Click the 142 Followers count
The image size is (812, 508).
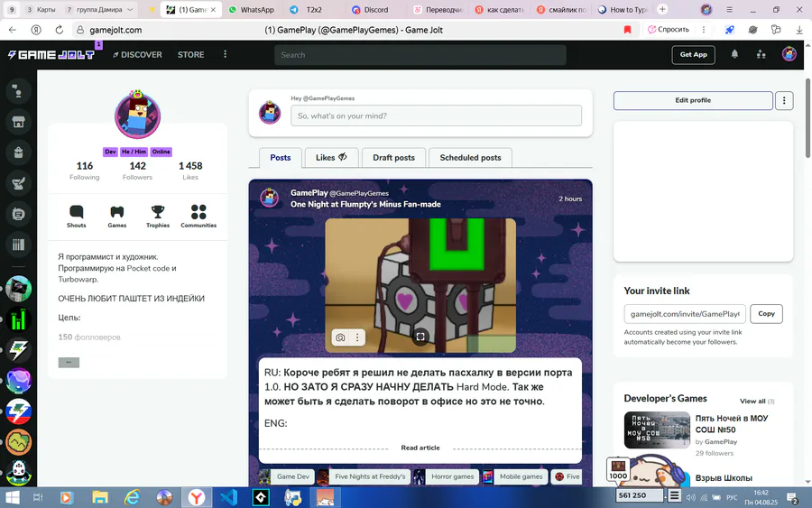tap(137, 171)
